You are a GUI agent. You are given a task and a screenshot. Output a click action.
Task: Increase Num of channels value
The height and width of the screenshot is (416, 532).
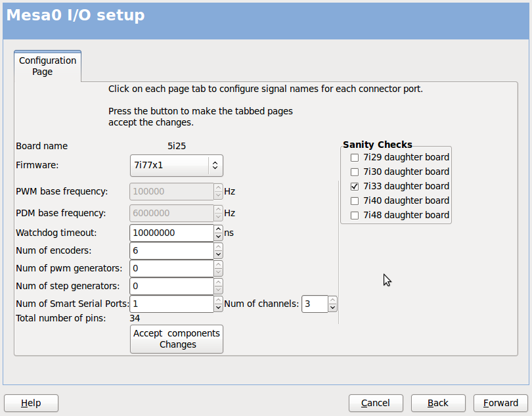tap(332, 300)
